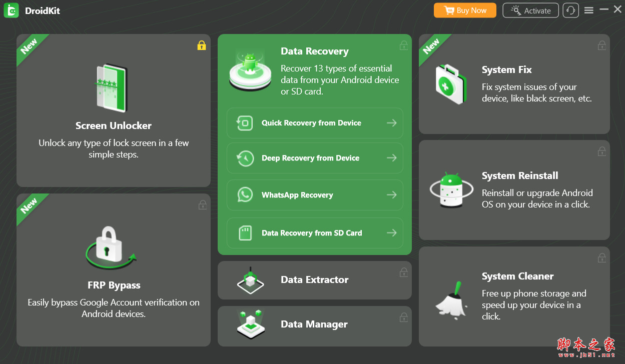Image resolution: width=625 pixels, height=364 pixels.
Task: Click the yellow lock on Screen Unlocker card
Action: pyautogui.click(x=202, y=45)
